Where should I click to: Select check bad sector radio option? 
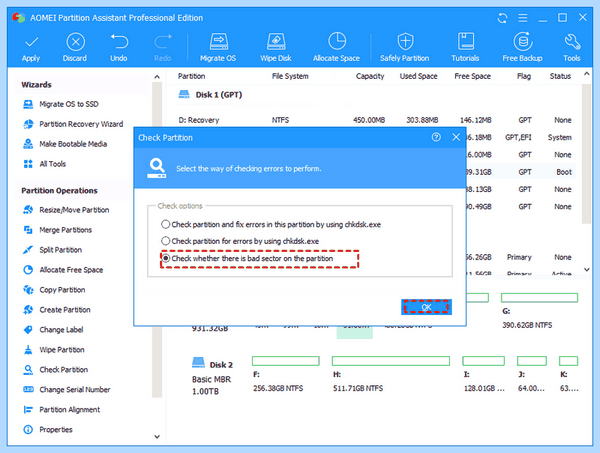click(165, 258)
